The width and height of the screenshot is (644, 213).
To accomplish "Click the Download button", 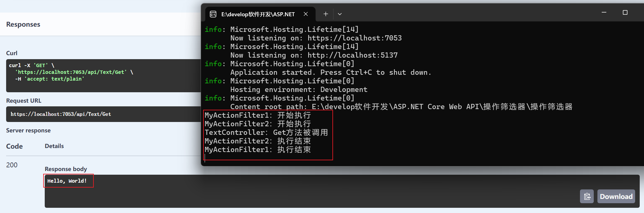I will pyautogui.click(x=616, y=196).
